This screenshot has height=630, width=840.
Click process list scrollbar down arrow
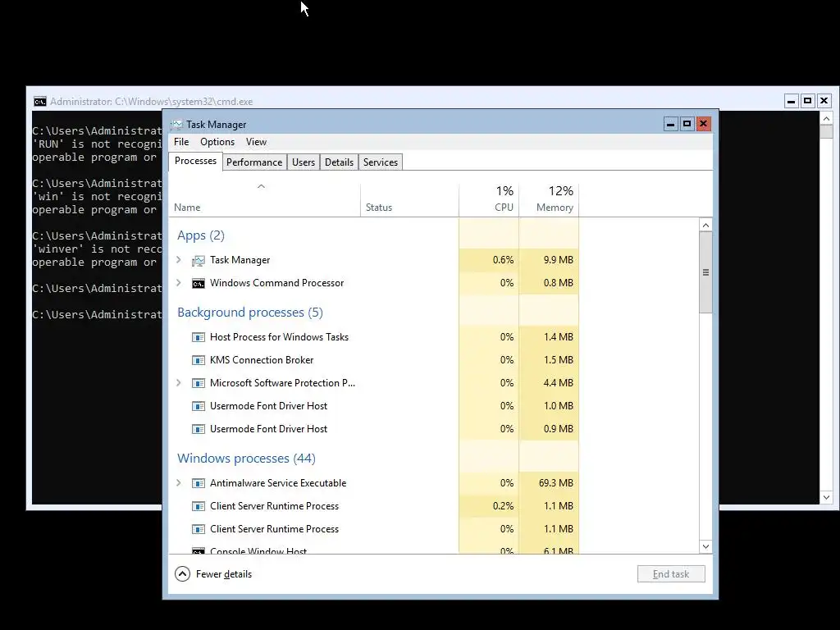pyautogui.click(x=705, y=546)
